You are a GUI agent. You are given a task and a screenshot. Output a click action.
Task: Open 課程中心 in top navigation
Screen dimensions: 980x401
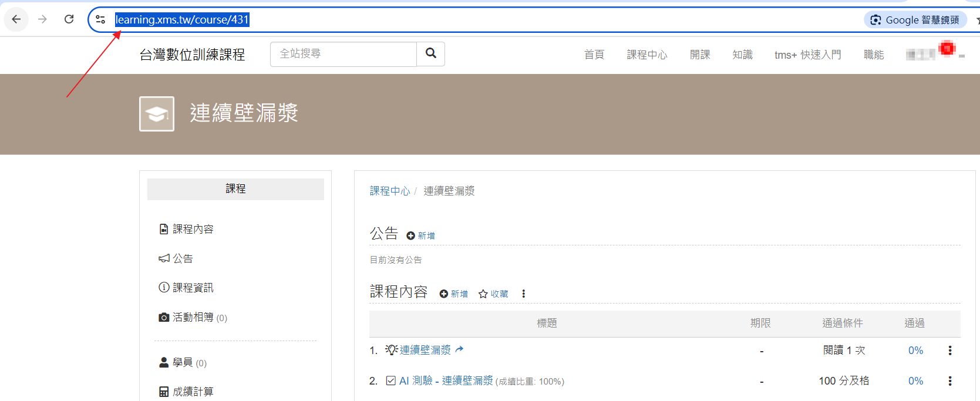[646, 55]
